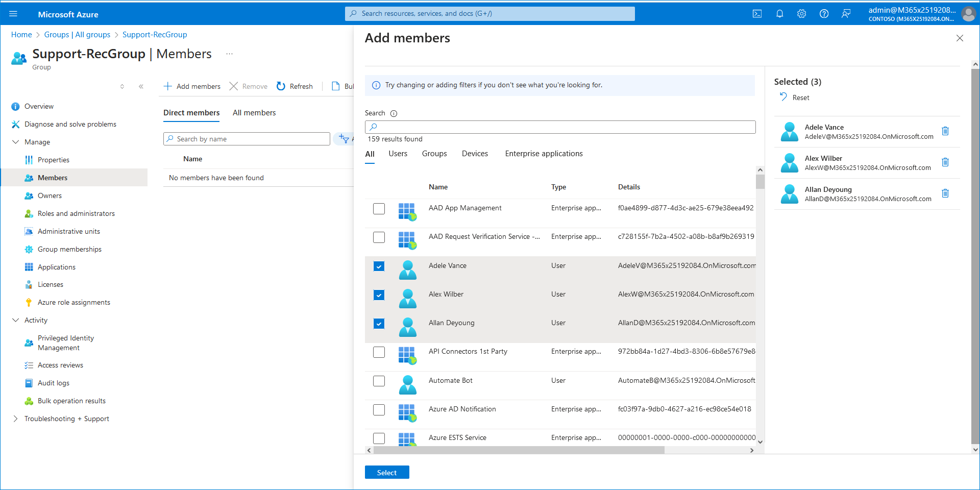
Task: Switch to the Groups filter tab
Action: [434, 154]
